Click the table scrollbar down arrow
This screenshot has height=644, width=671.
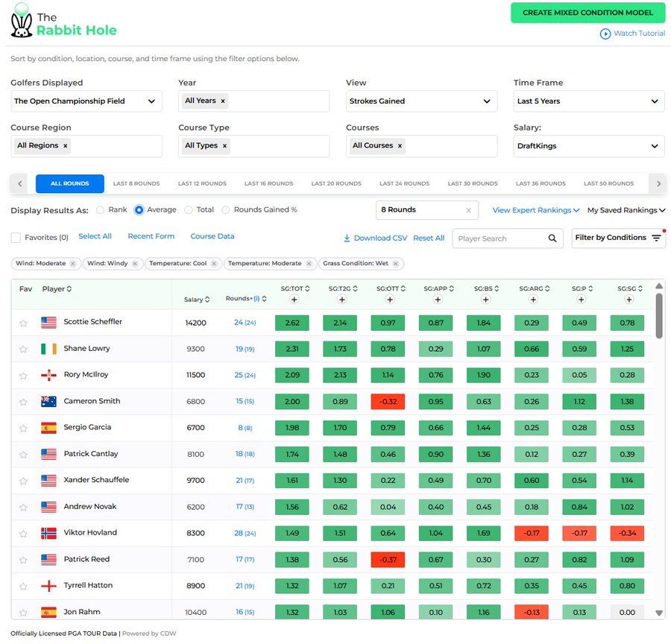659,613
